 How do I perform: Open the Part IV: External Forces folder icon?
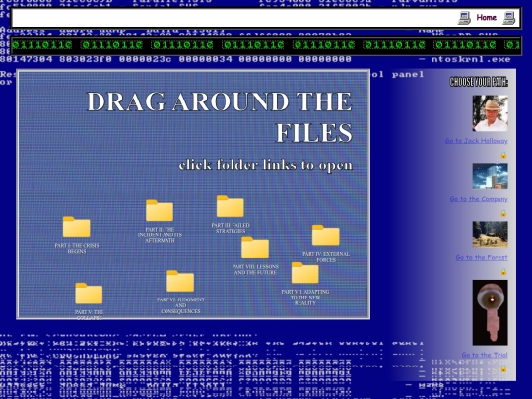click(x=326, y=235)
